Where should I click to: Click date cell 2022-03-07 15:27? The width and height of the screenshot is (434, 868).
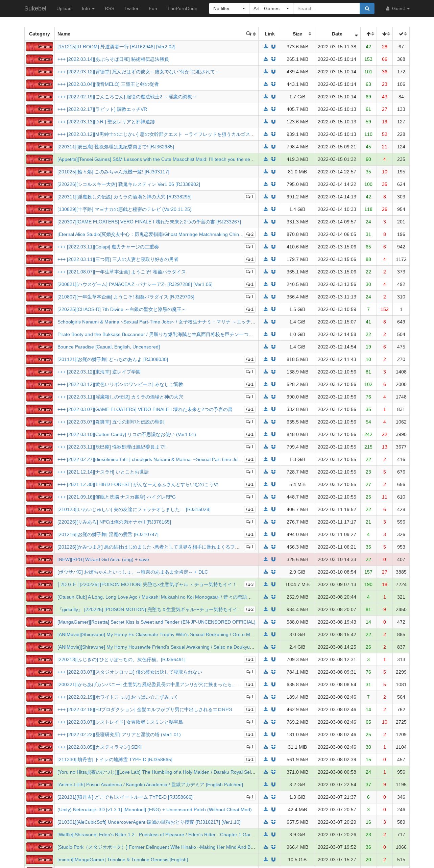[337, 860]
